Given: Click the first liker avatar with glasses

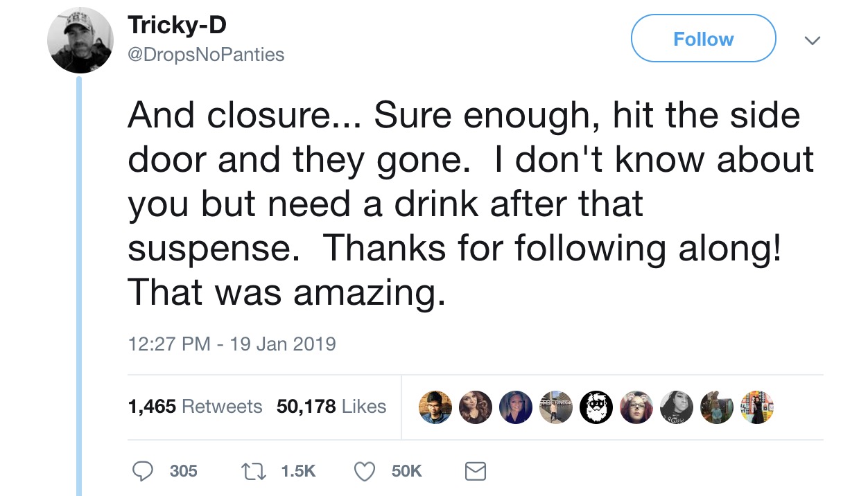Looking at the screenshot, I should pos(436,407).
